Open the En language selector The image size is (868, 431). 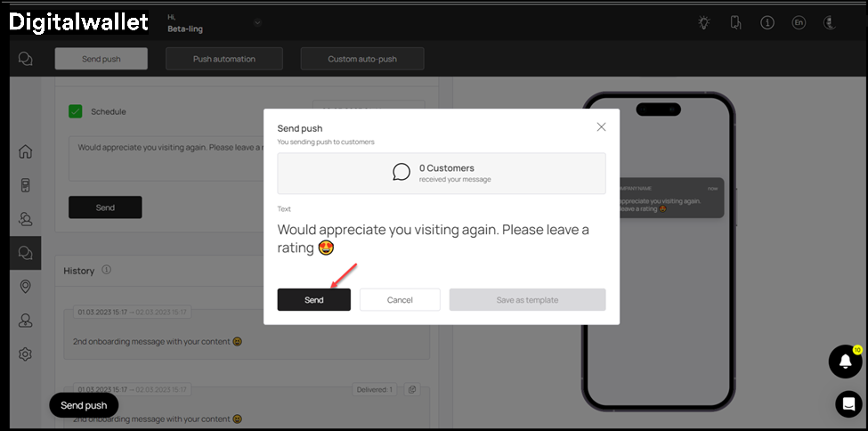pyautogui.click(x=799, y=23)
